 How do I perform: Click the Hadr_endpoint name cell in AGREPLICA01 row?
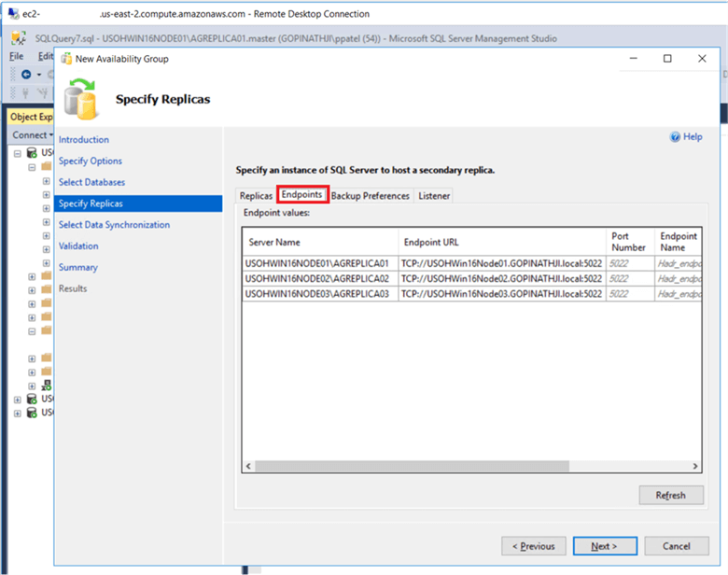pyautogui.click(x=679, y=263)
